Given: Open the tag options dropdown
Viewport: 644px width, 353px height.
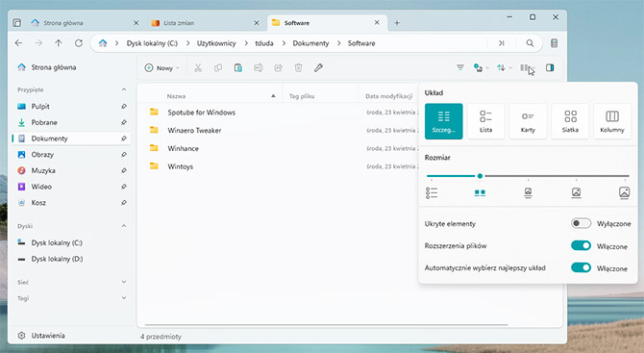Looking at the screenshot, I should [x=481, y=67].
